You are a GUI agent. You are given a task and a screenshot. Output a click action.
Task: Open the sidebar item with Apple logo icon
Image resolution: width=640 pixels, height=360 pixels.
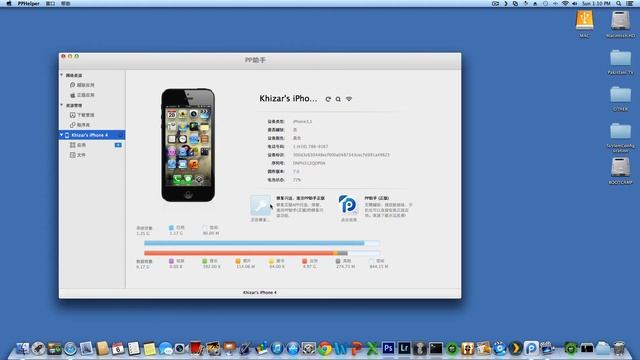[x=82, y=95]
